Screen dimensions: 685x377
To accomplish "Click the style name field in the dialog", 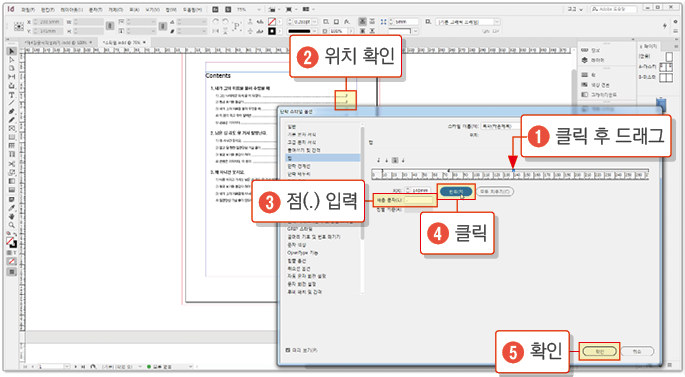I will (x=502, y=126).
